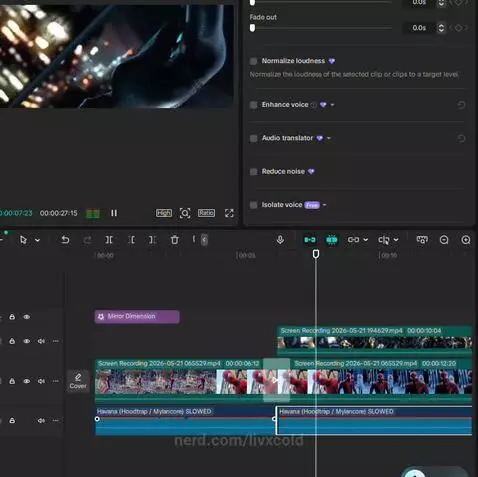Pause the video playback
This screenshot has height=477, width=478.
[114, 213]
